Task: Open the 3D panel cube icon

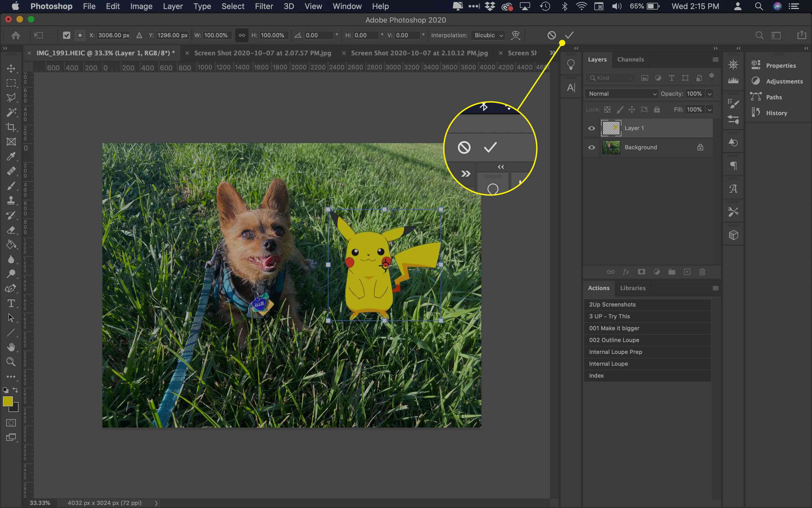Action: 734,235
